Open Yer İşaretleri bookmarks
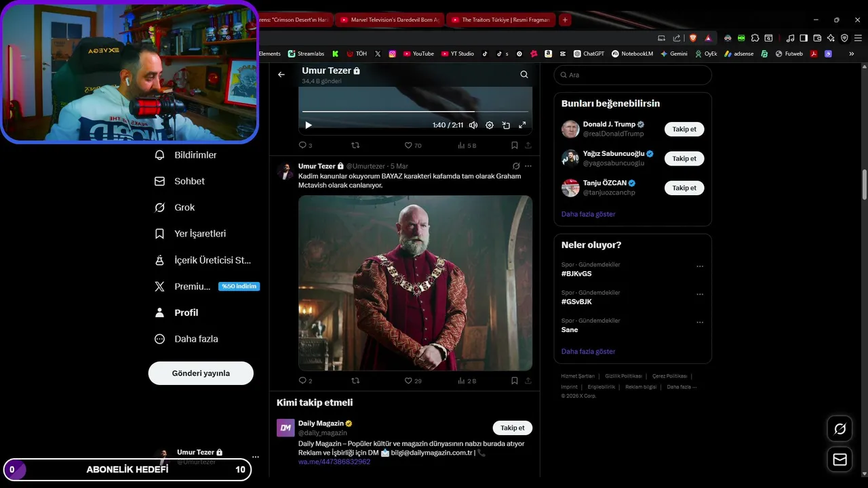Viewport: 868px width, 488px height. coord(191,234)
